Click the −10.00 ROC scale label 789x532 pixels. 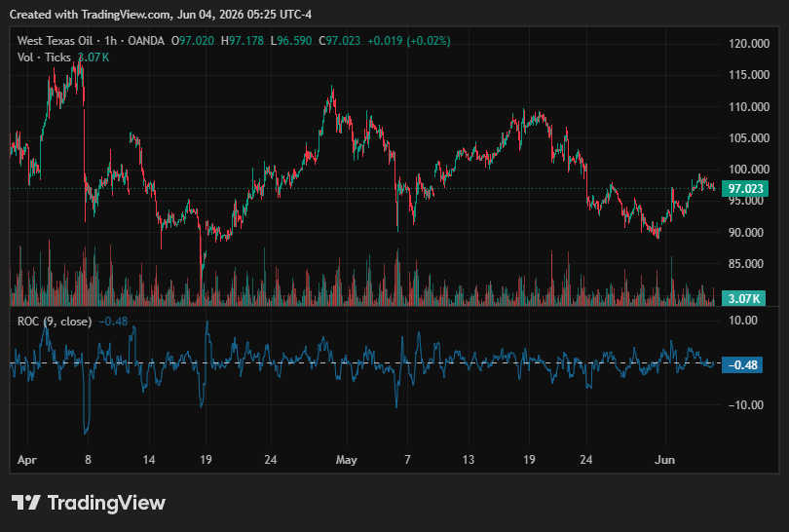[x=746, y=404]
